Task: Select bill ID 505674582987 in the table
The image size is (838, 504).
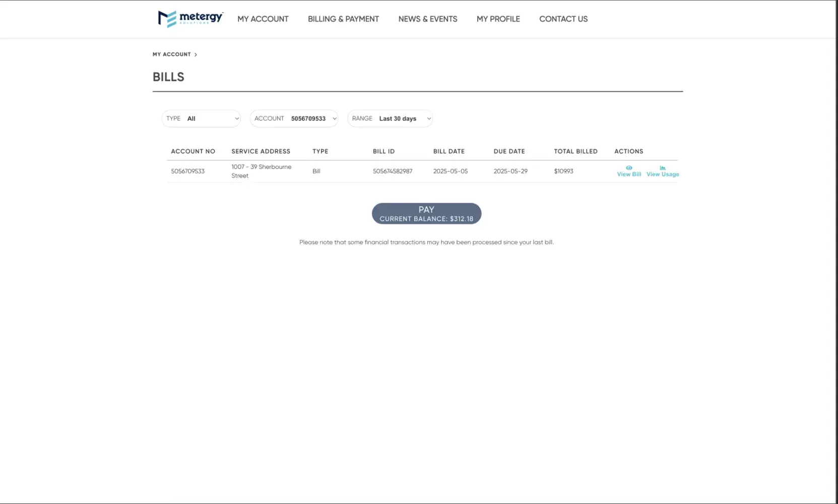Action: pos(393,171)
